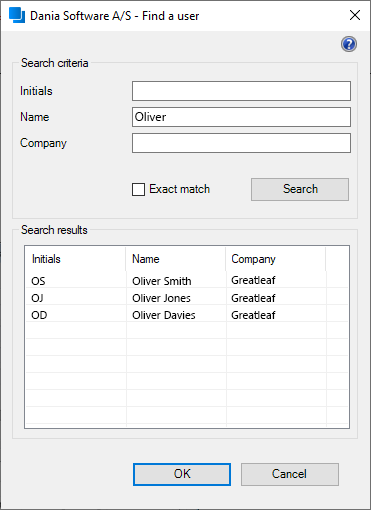Click into the Name field containing Oliver

coord(241,117)
